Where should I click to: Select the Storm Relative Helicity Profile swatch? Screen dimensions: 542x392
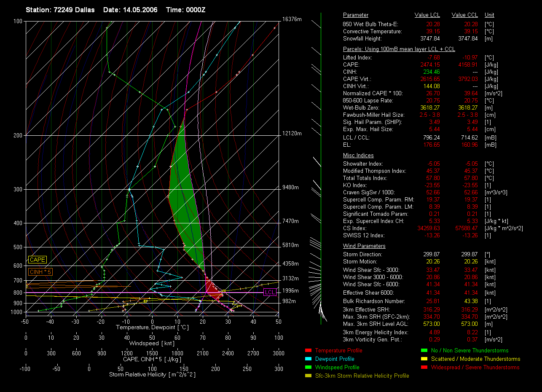point(307,376)
